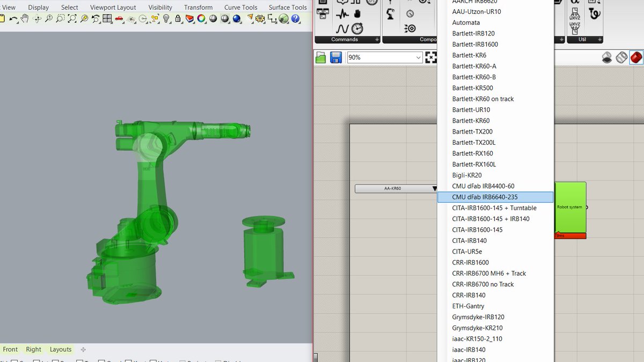Open the Transform toolbar tab

pos(199,8)
